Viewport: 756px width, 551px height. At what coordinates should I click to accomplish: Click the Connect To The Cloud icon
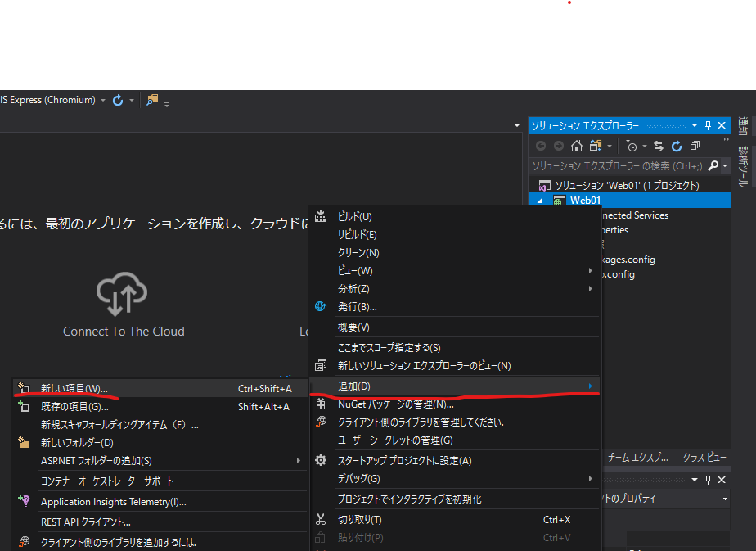coord(121,294)
